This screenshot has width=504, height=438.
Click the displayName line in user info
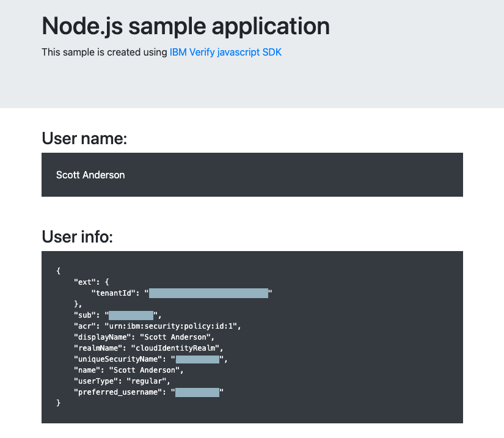pos(144,337)
